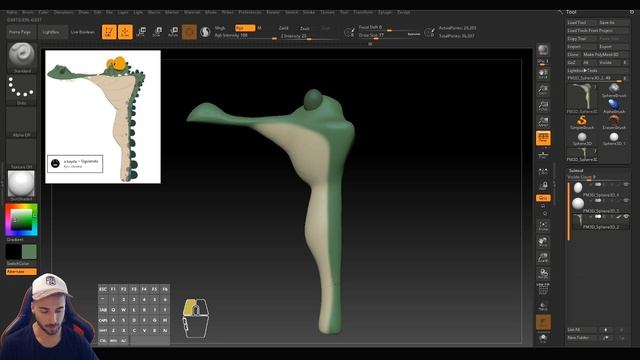Open the Transform menu
Image resolution: width=640 pixels, height=360 pixels.
pyautogui.click(x=363, y=12)
